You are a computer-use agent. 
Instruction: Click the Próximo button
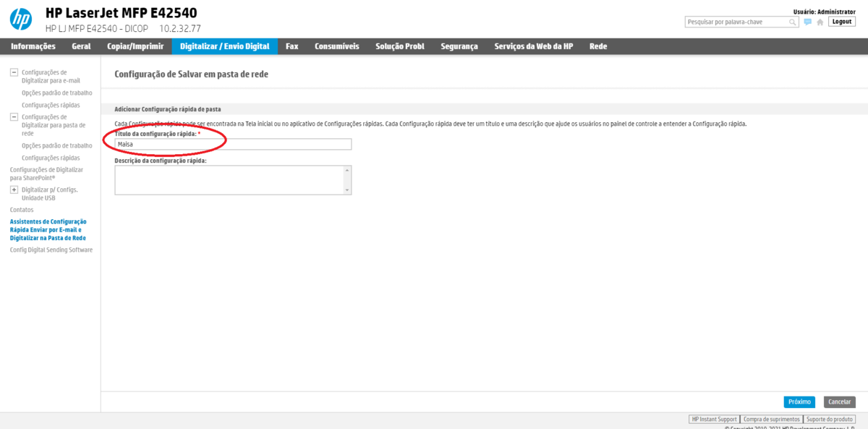coord(799,402)
